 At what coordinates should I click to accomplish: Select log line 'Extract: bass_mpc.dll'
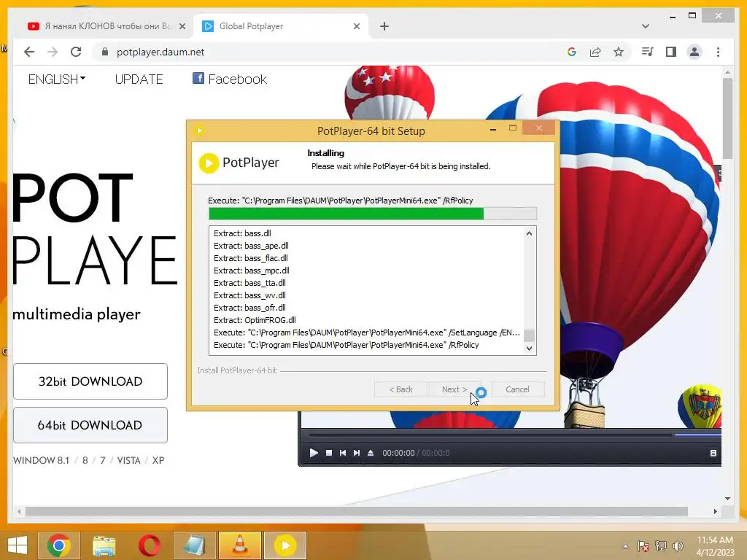252,271
